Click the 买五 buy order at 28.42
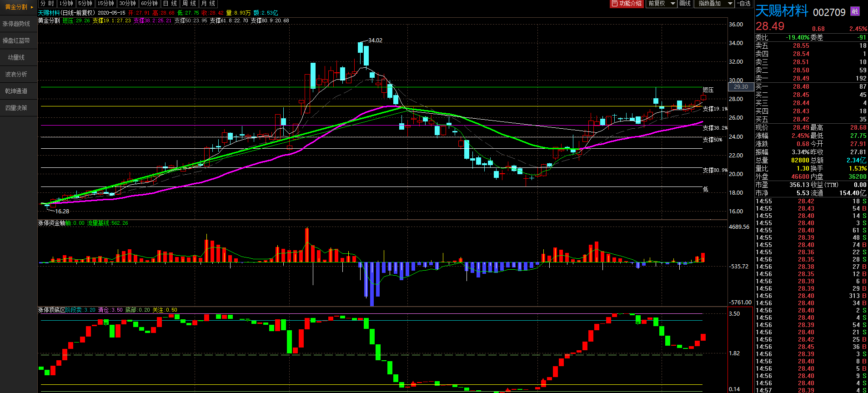 (811, 120)
